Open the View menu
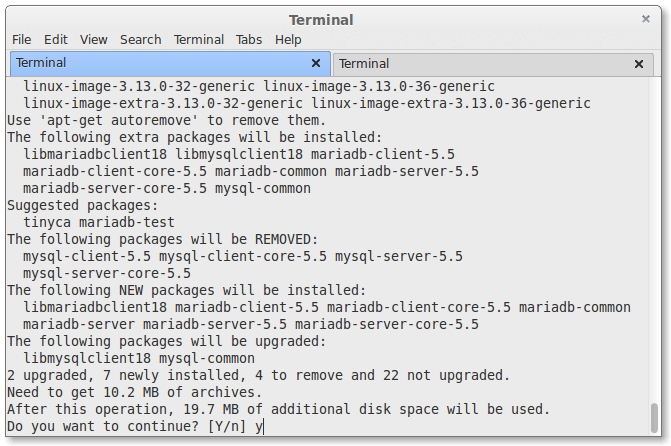Viewport: 671px width, 446px height. [x=94, y=40]
